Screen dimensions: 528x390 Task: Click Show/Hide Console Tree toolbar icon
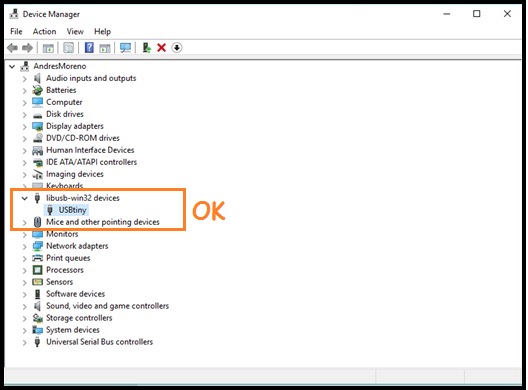[x=48, y=48]
